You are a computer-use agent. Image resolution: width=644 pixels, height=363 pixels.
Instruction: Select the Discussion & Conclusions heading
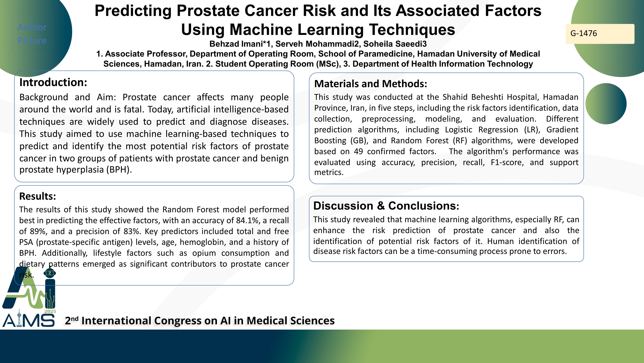pos(386,206)
